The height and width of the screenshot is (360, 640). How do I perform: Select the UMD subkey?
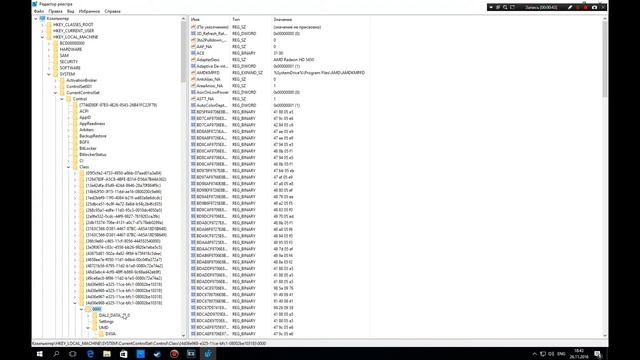point(104,327)
